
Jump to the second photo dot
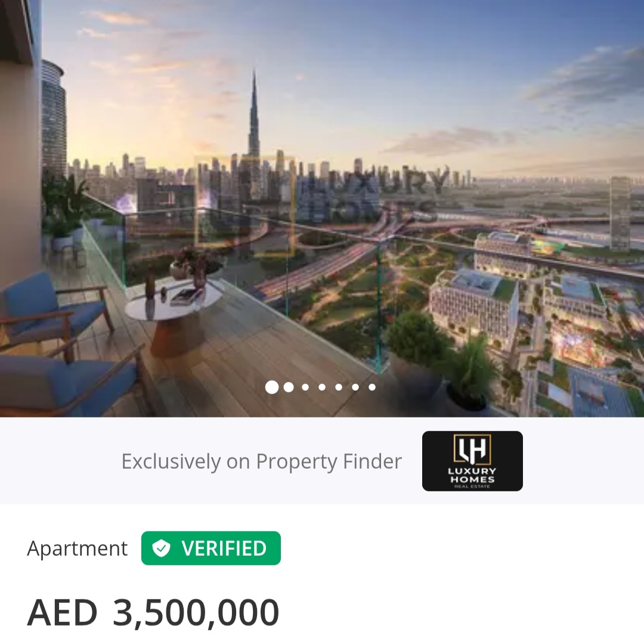[289, 387]
